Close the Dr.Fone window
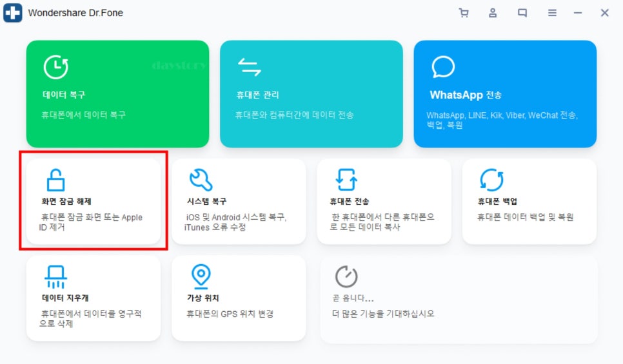The image size is (623, 364). 605,13
